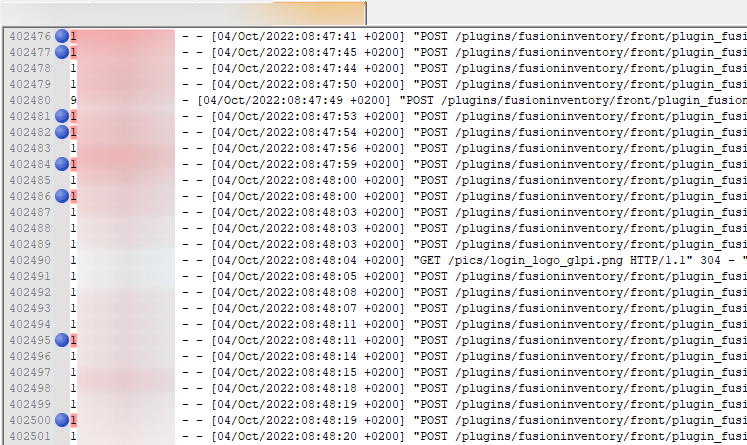This screenshot has height=445, width=747.
Task: Click "HTTP/1.1" text on line 402490
Action: pos(658,260)
